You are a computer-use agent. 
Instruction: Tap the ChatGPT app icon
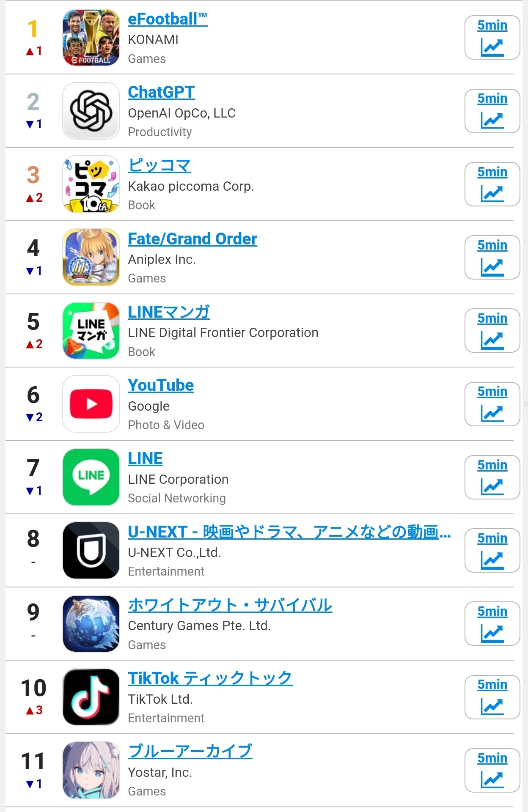[x=91, y=111]
